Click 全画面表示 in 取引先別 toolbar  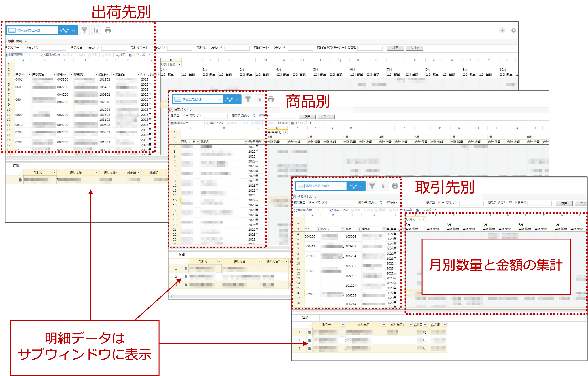[303, 210]
